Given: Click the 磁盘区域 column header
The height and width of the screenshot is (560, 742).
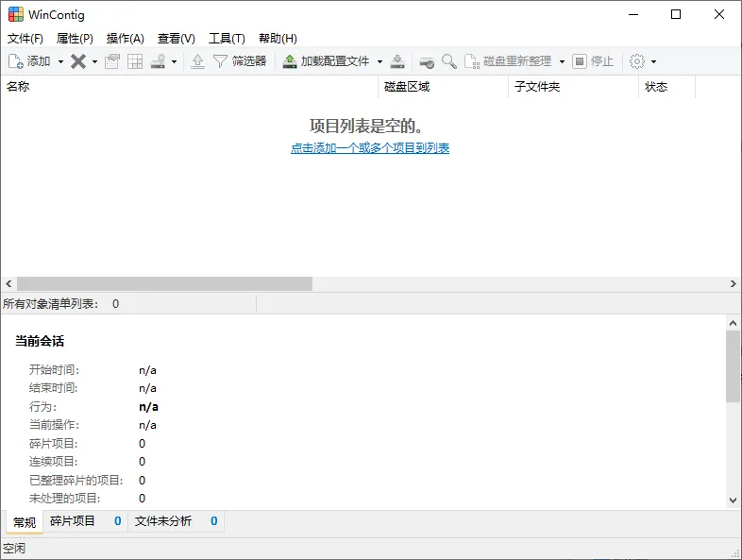Looking at the screenshot, I should click(x=407, y=87).
